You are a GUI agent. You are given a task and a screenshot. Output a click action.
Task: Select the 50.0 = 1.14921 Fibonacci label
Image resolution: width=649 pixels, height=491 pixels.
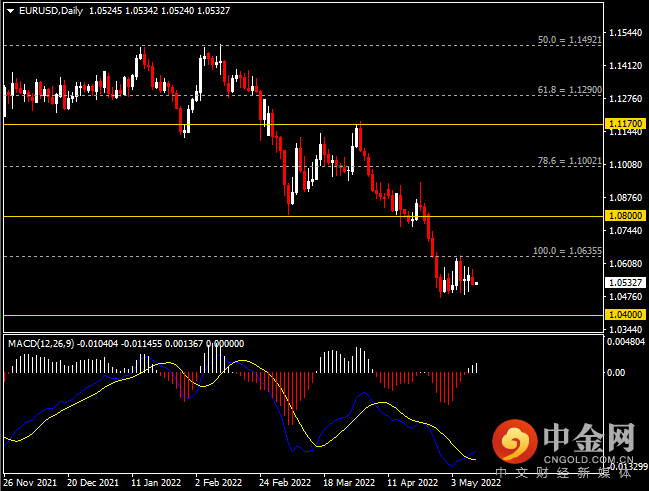pyautogui.click(x=570, y=40)
